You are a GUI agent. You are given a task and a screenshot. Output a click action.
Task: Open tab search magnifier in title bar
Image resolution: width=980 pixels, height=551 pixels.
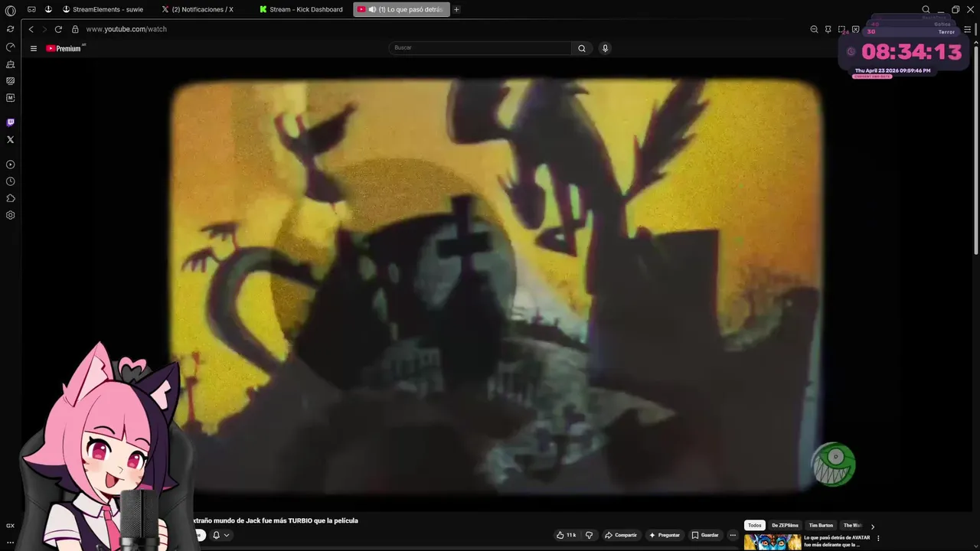926,9
